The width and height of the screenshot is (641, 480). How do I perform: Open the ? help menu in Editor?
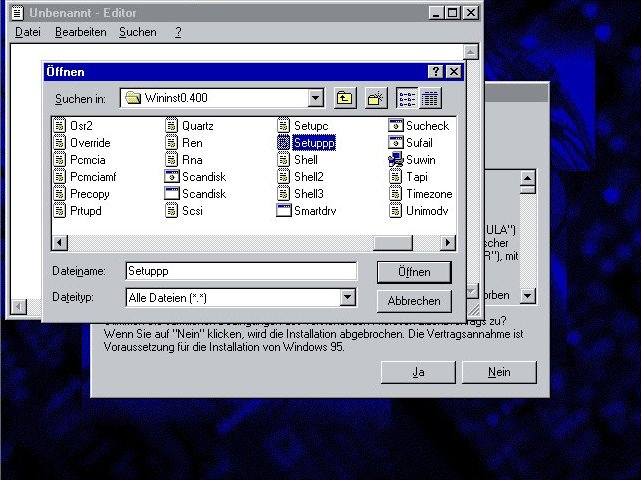pyautogui.click(x=178, y=32)
